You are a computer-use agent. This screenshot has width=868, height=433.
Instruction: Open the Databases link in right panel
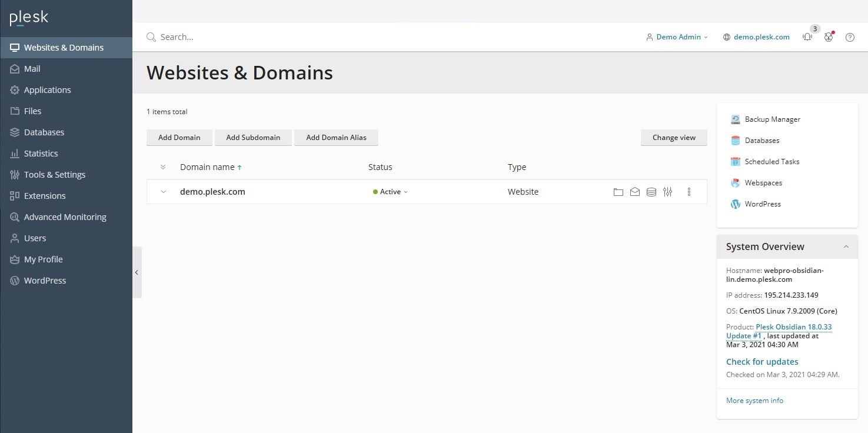click(x=762, y=141)
